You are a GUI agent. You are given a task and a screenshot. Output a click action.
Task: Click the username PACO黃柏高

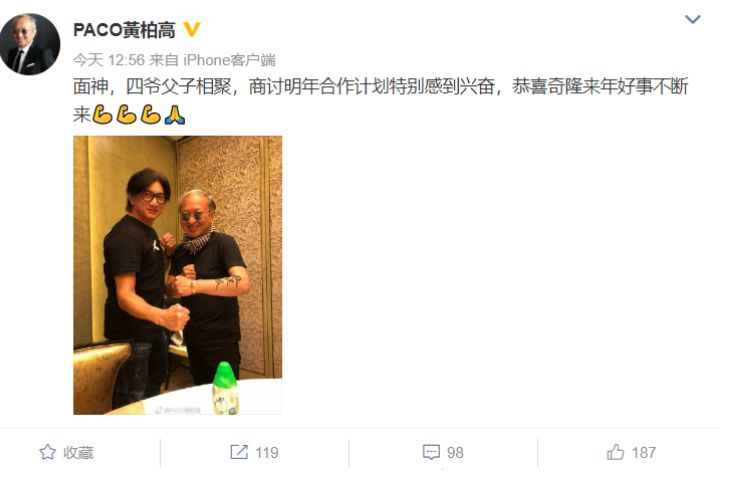tap(124, 30)
